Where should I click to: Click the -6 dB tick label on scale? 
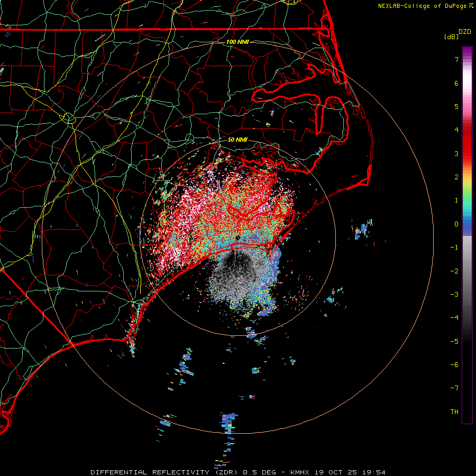tap(454, 365)
